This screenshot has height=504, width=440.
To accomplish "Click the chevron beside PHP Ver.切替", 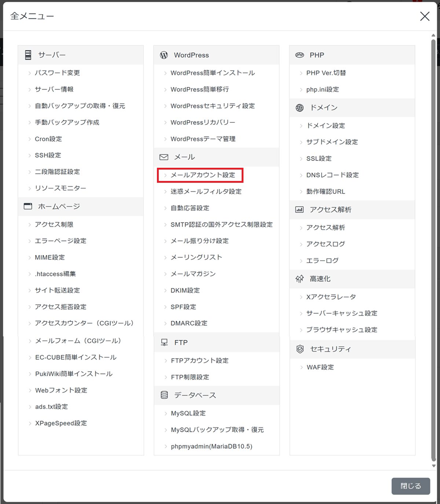I will 301,73.
